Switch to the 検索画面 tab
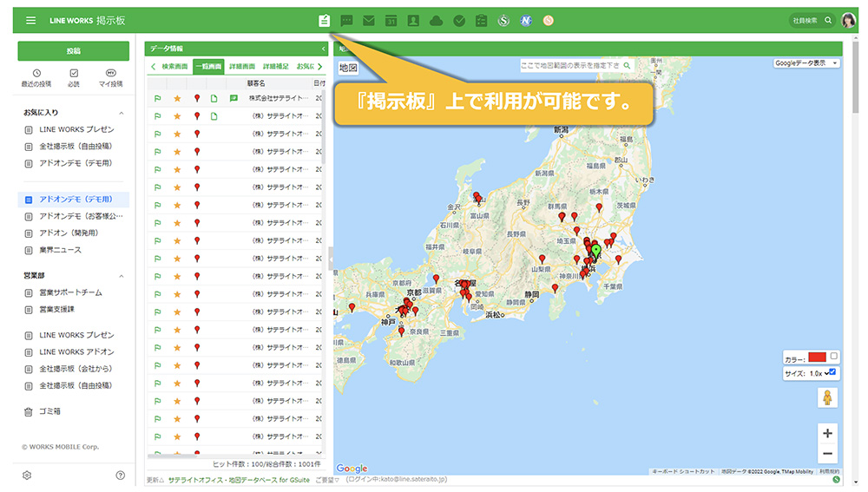 174,66
